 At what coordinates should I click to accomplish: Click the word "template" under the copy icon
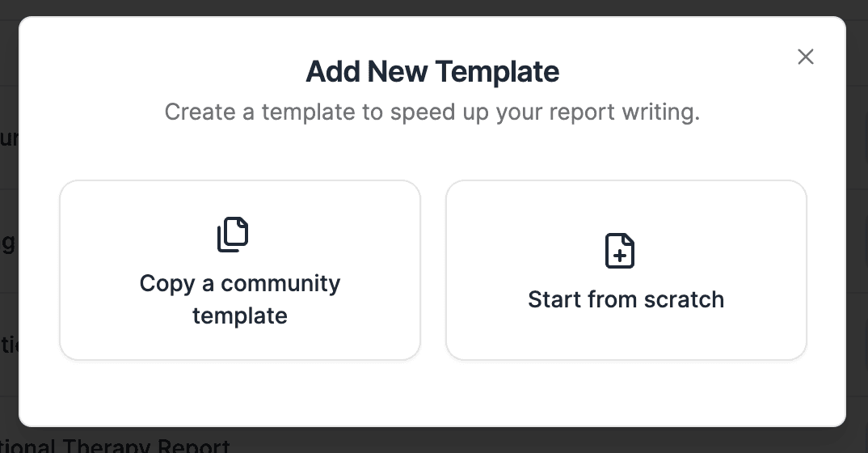(240, 315)
